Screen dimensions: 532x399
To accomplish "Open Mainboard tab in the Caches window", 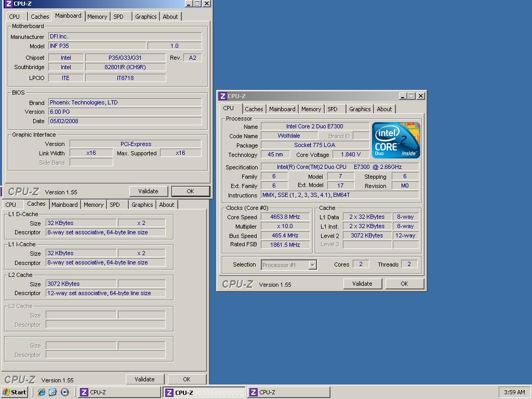I will click(64, 205).
